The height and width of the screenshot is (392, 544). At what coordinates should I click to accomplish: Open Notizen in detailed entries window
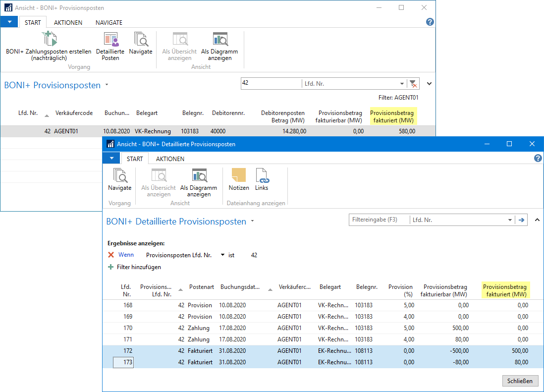tap(239, 176)
